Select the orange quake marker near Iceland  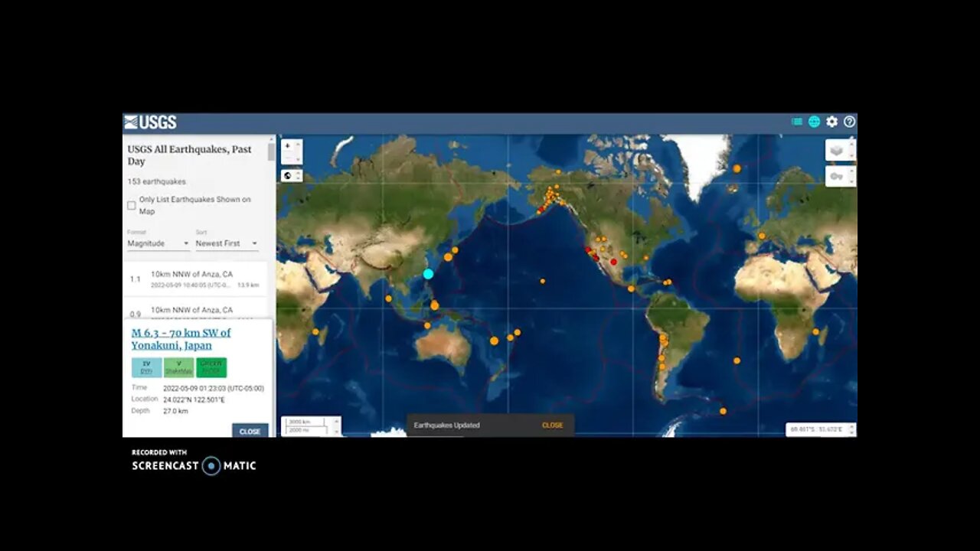point(737,168)
